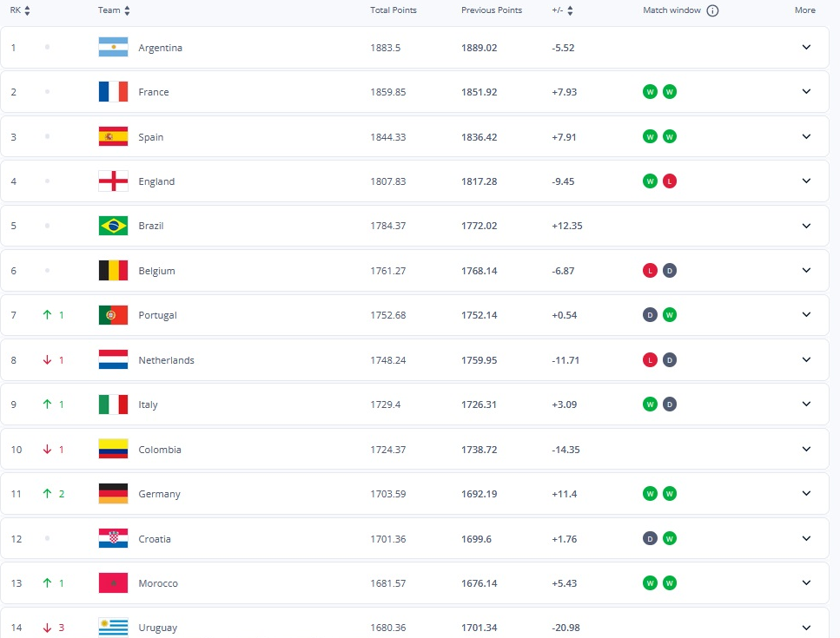Click the Argentina flag icon
840x638 pixels.
[113, 48]
